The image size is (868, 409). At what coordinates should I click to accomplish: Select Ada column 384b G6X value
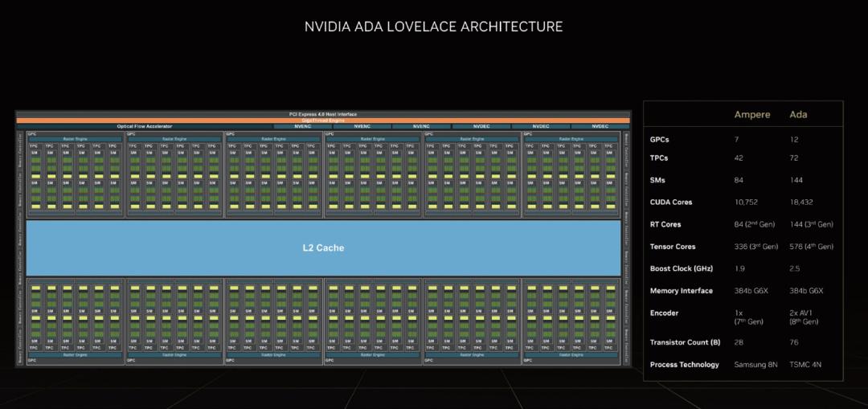click(807, 291)
